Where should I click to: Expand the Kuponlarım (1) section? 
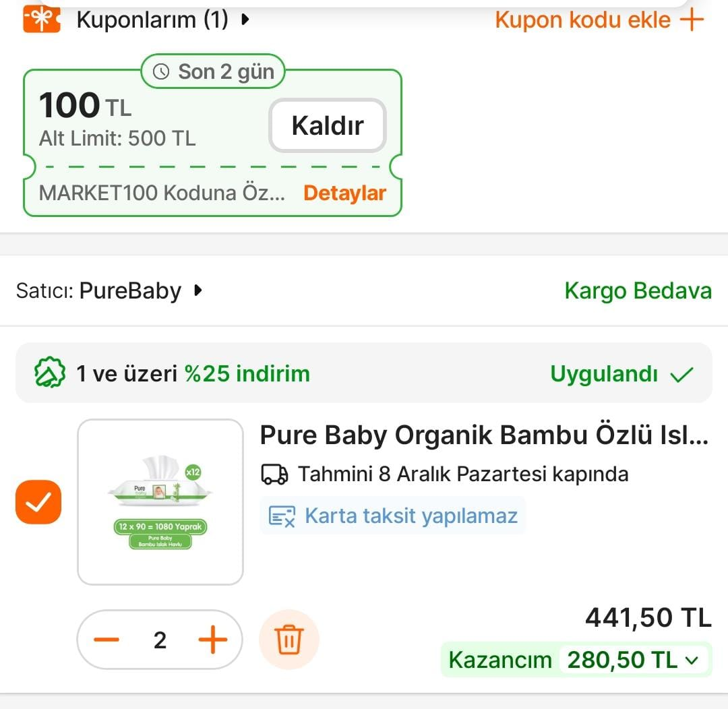coord(245,20)
